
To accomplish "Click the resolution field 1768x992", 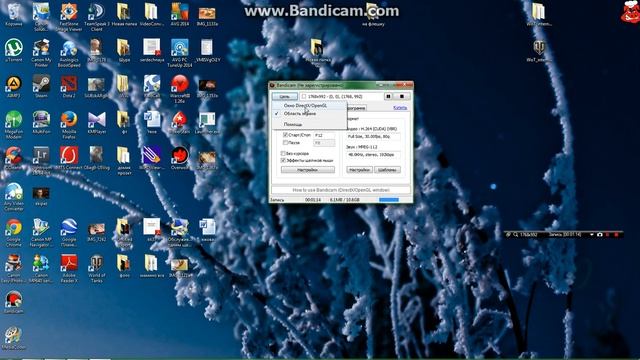I will click(341, 96).
